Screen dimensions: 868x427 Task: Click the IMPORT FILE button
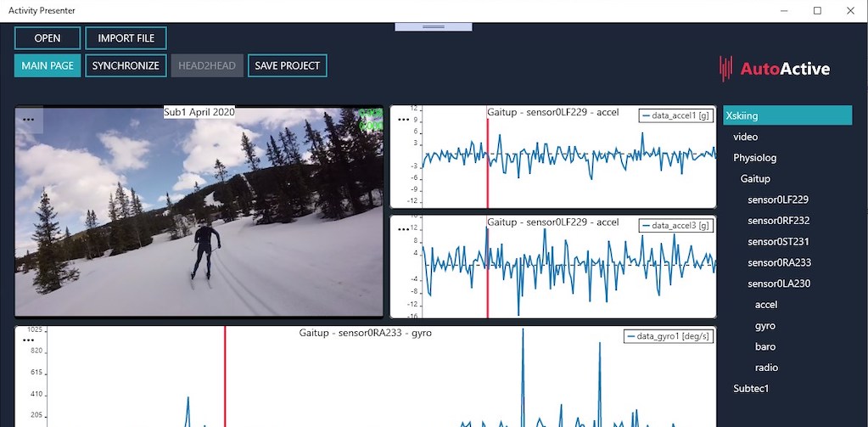[126, 38]
